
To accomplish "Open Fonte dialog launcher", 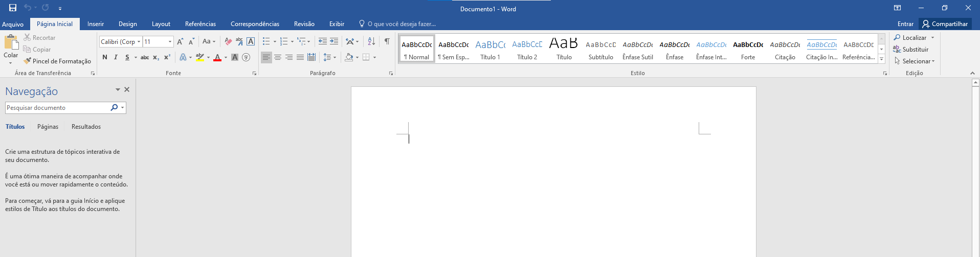I will (x=254, y=74).
